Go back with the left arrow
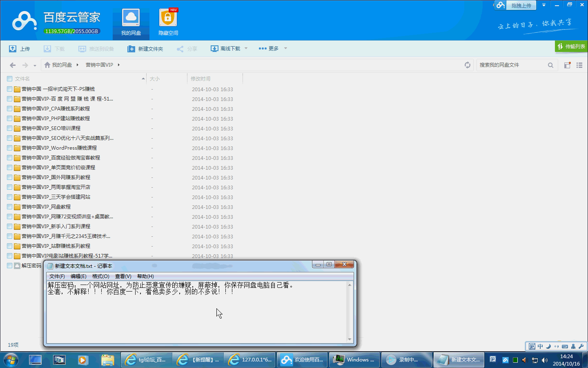 coord(13,65)
